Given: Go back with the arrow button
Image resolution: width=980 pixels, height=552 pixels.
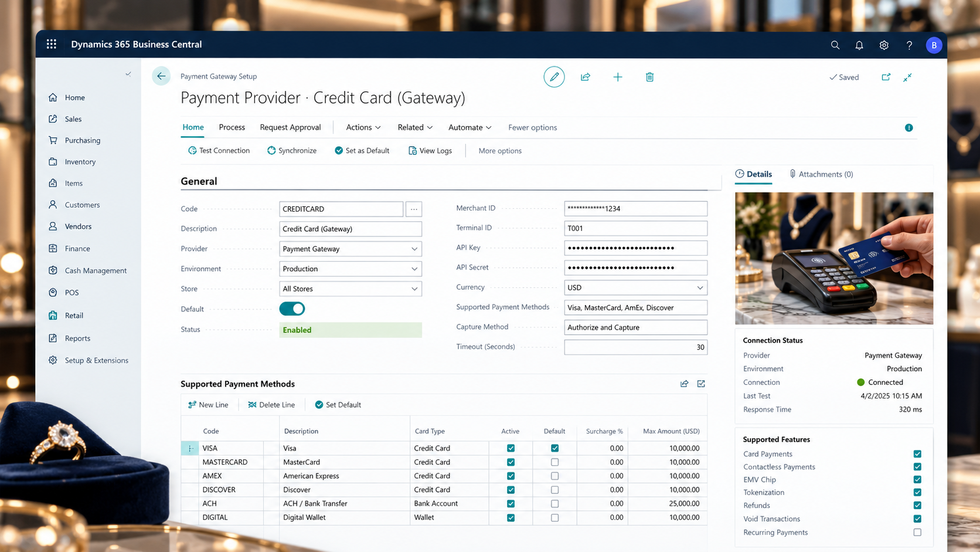Looking at the screenshot, I should coord(161,76).
